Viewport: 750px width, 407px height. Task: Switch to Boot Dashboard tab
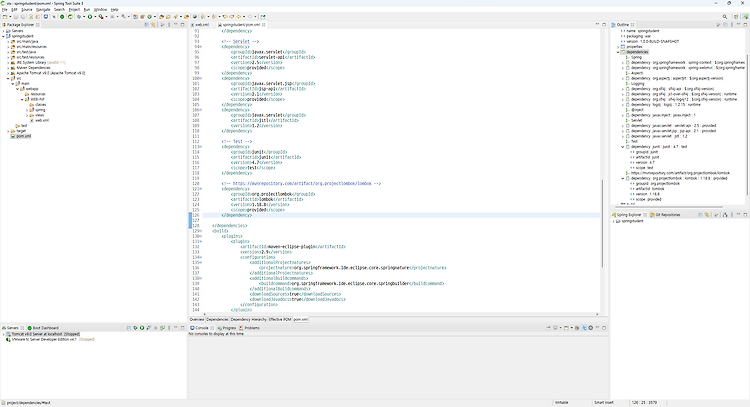click(x=44, y=328)
